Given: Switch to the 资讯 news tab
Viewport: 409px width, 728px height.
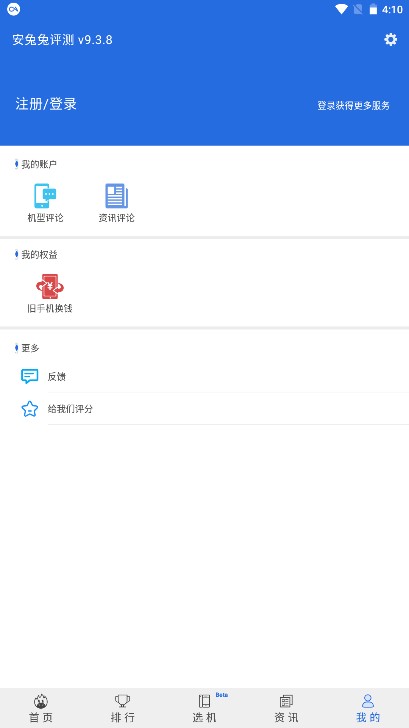Looking at the screenshot, I should click(286, 708).
